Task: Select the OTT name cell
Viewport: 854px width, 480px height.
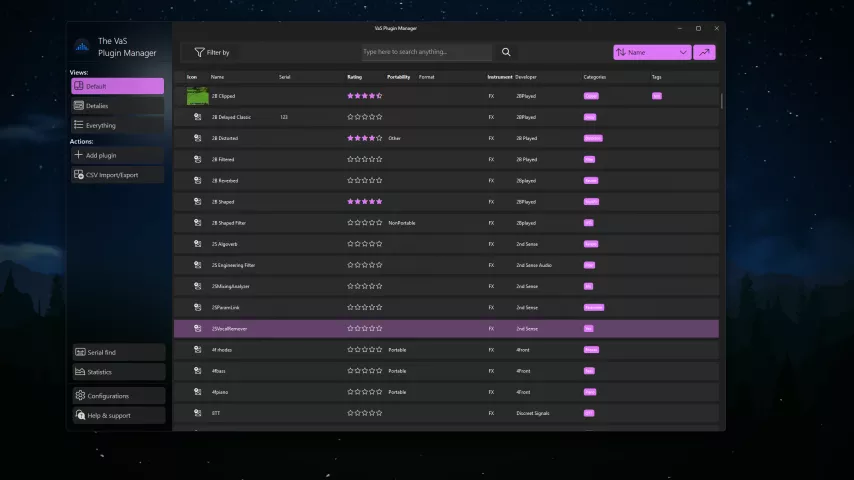Action: pyautogui.click(x=216, y=413)
